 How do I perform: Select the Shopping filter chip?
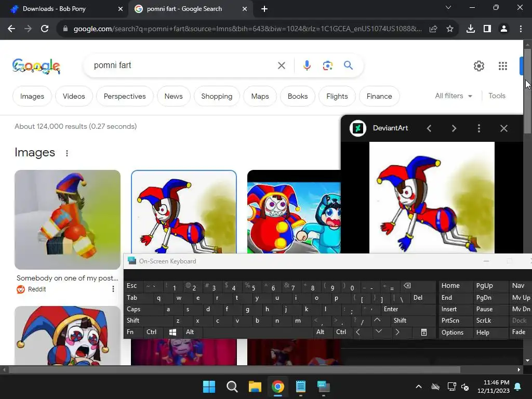(217, 96)
